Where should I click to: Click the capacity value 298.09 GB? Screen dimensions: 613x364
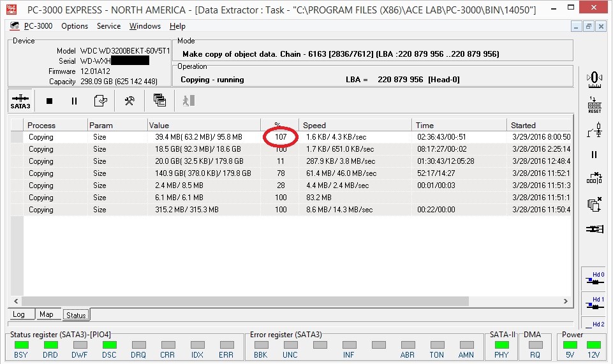96,82
